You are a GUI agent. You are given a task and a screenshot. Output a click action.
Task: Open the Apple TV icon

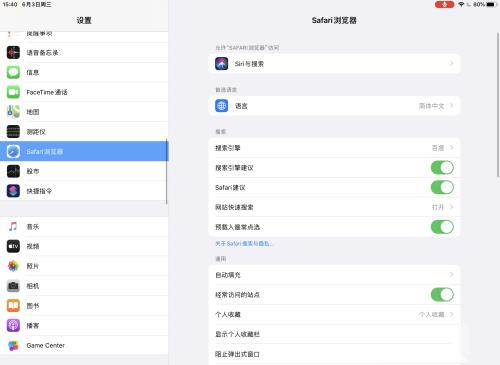13,246
